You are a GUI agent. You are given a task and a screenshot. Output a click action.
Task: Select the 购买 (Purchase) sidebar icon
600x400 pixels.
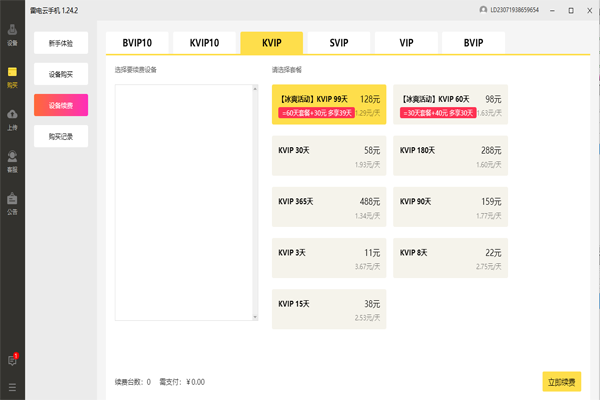click(x=12, y=76)
